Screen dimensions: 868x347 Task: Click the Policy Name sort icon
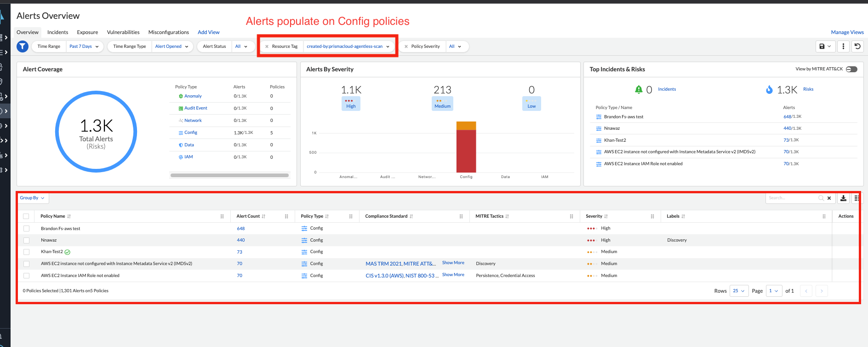(69, 216)
